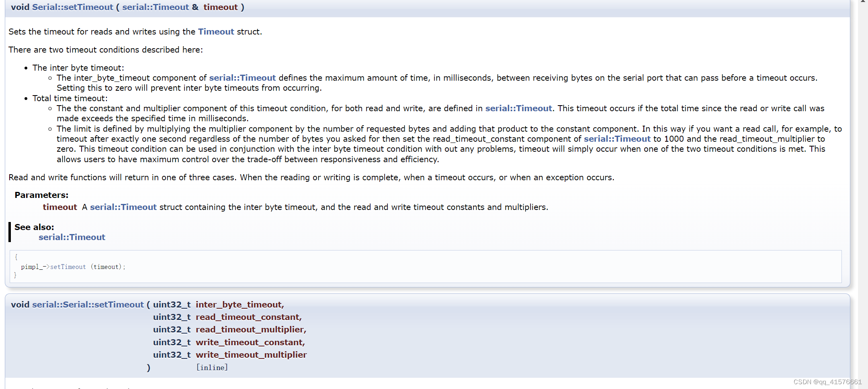
Task: Select the uint32_t type next to inter_byte_timeout
Action: pos(172,304)
